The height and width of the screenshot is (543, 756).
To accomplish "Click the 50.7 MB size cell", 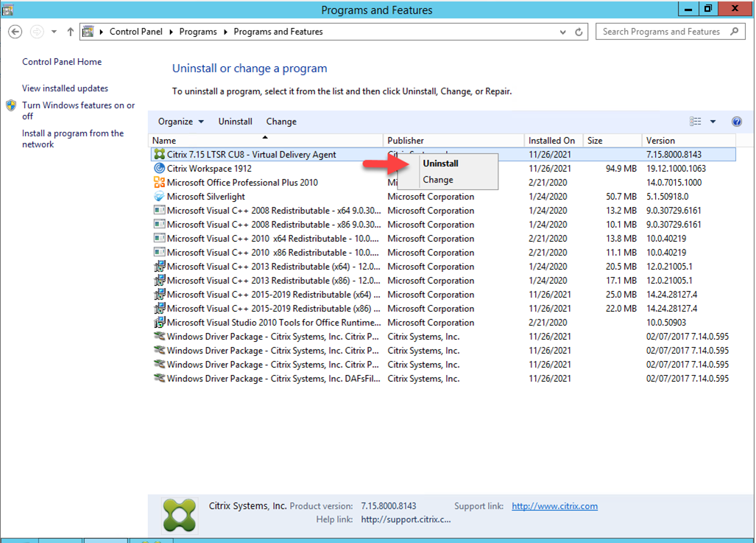I will (x=621, y=197).
